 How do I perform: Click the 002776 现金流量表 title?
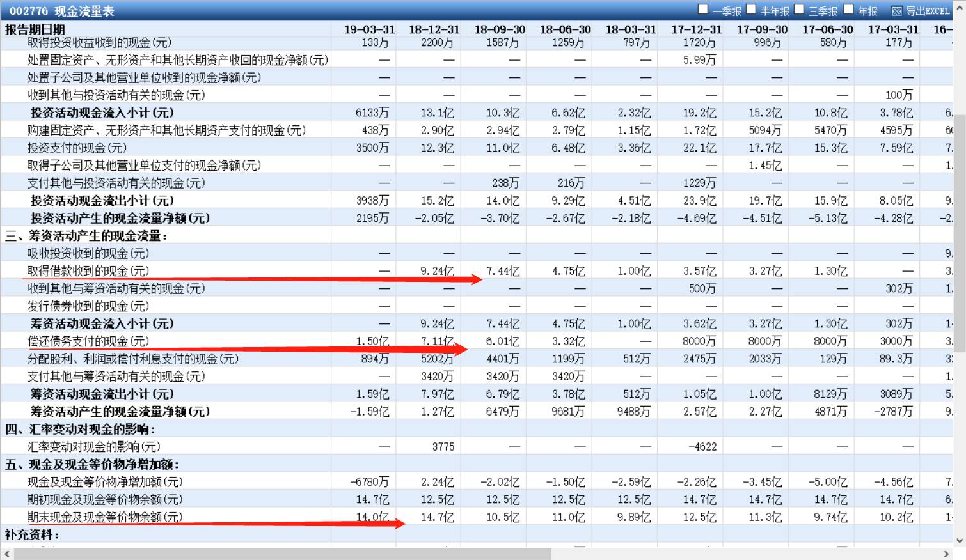tap(61, 11)
